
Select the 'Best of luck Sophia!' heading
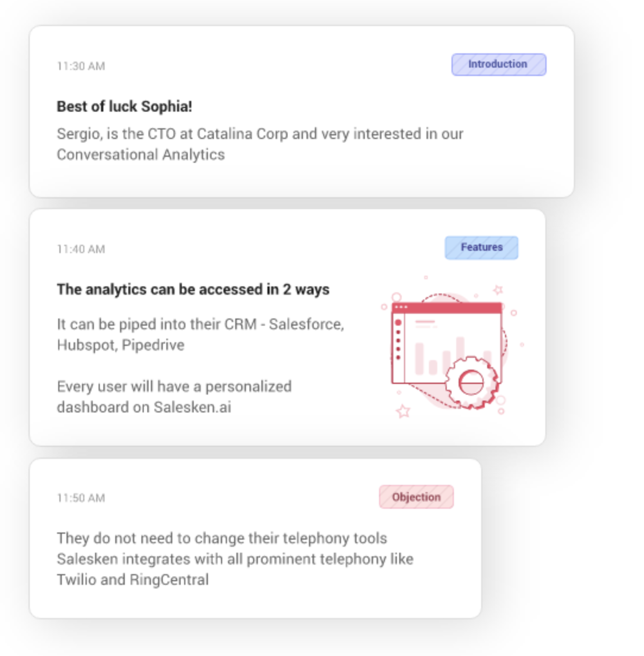pos(125,107)
